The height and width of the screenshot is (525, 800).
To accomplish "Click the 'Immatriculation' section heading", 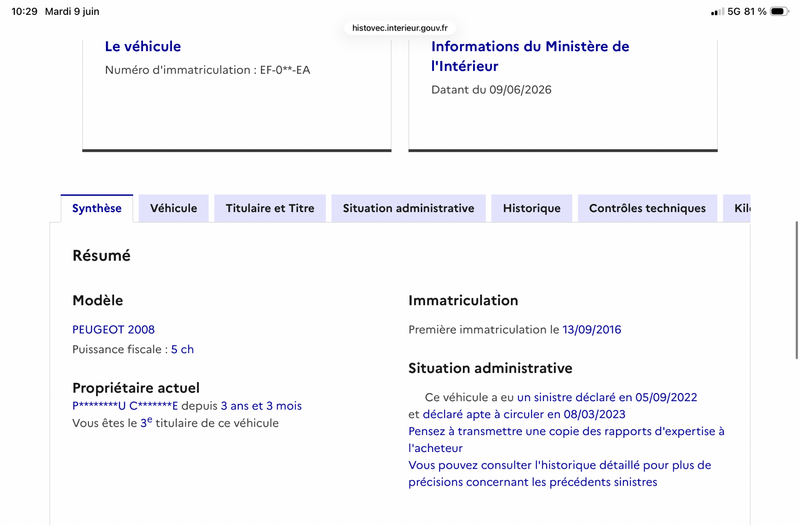I will click(x=463, y=301).
